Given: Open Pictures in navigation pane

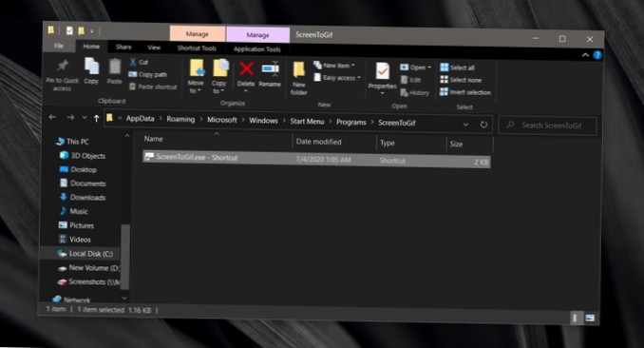Looking at the screenshot, I should (76, 225).
